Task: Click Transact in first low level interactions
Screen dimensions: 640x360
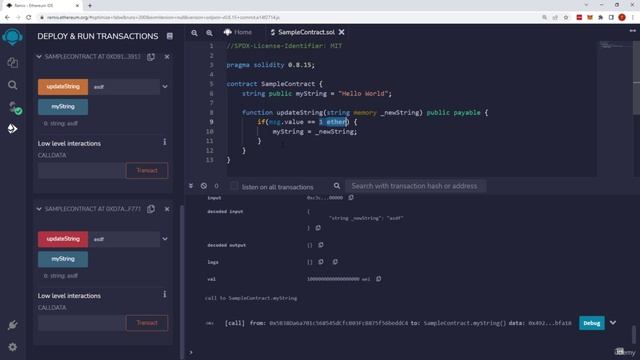Action: pos(147,170)
